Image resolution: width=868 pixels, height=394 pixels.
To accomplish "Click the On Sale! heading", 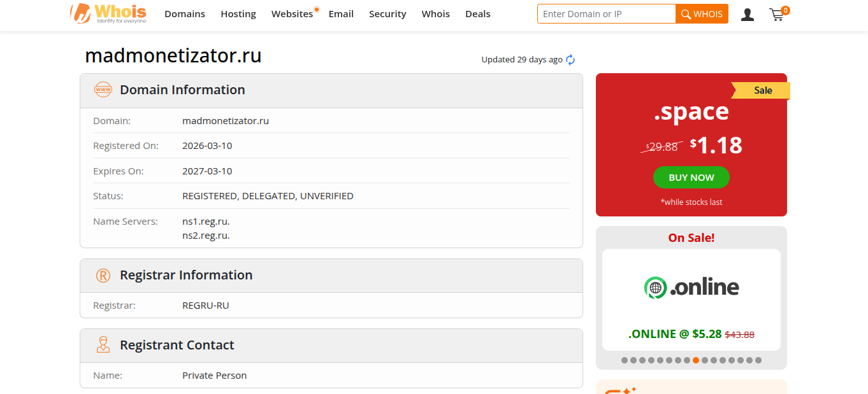I will point(691,238).
